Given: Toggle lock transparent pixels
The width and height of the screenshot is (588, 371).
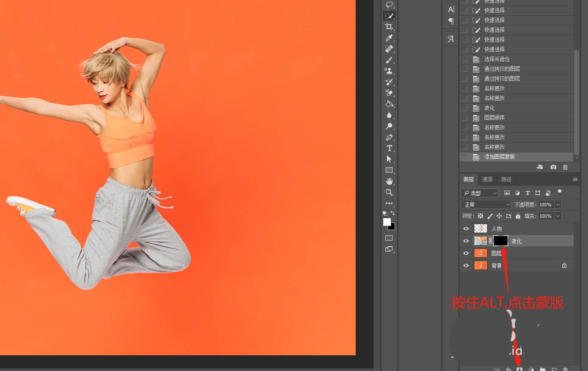Looking at the screenshot, I should click(480, 216).
